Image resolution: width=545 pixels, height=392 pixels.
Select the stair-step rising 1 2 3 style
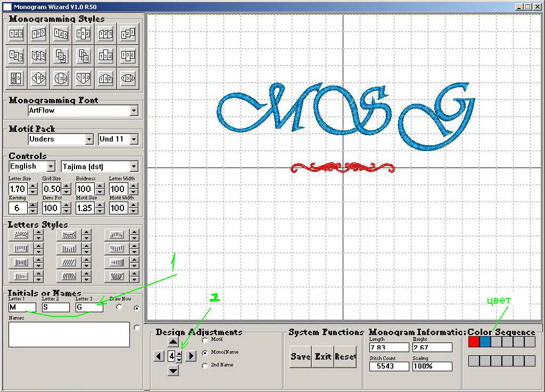coord(128,34)
